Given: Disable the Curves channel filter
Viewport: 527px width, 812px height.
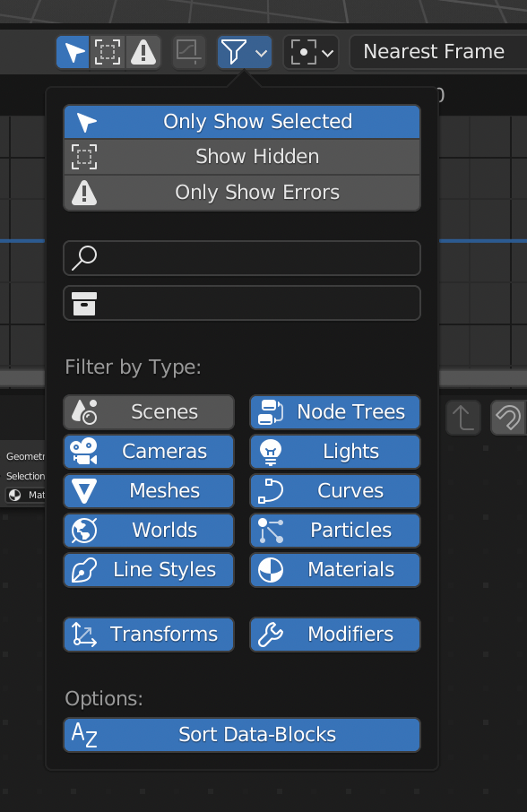Looking at the screenshot, I should click(334, 490).
